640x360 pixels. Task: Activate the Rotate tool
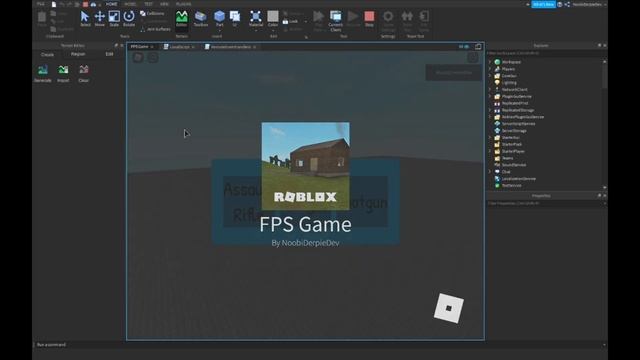129,19
